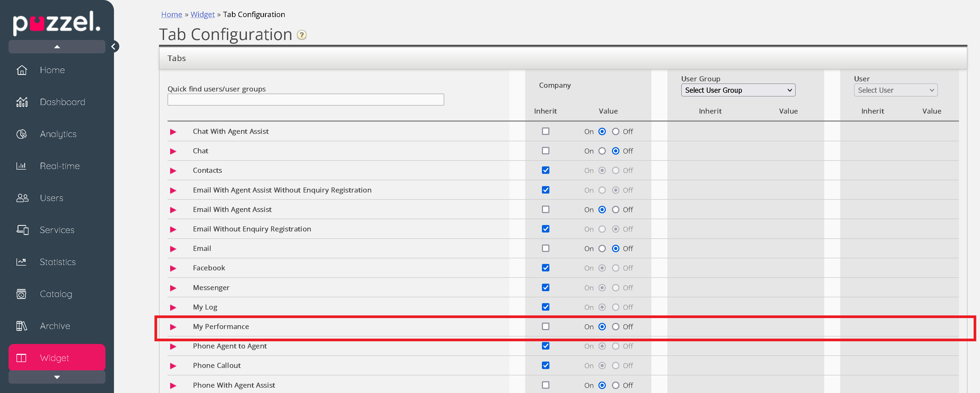The image size is (980, 393).
Task: Go to the Statistics menu item
Action: pos(58,262)
